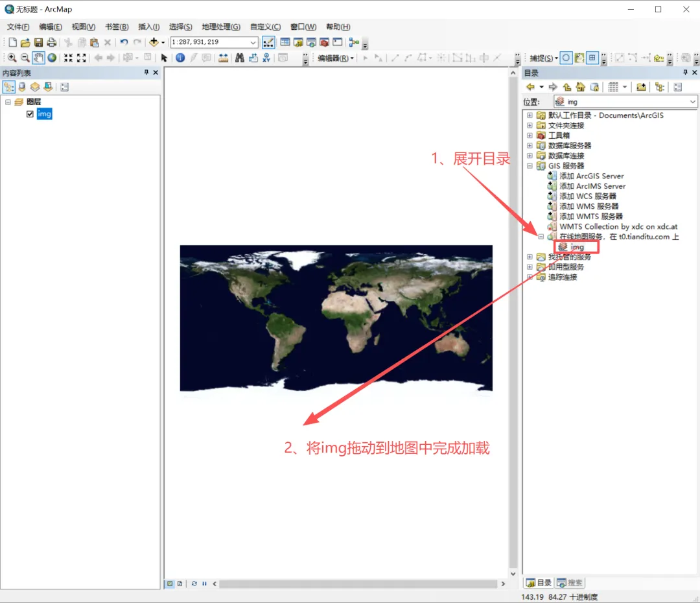Switch to List By Drawing Order

click(x=9, y=87)
